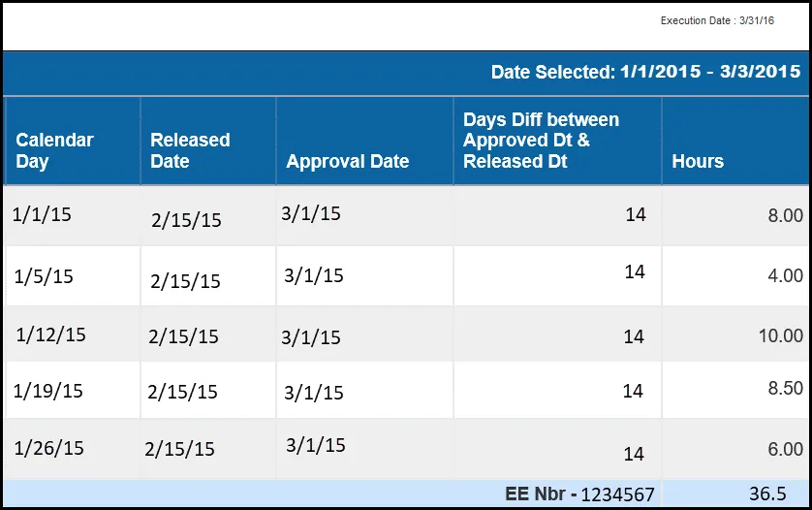Select the 4.00 hours value
The height and width of the screenshot is (510, 812).
[785, 275]
